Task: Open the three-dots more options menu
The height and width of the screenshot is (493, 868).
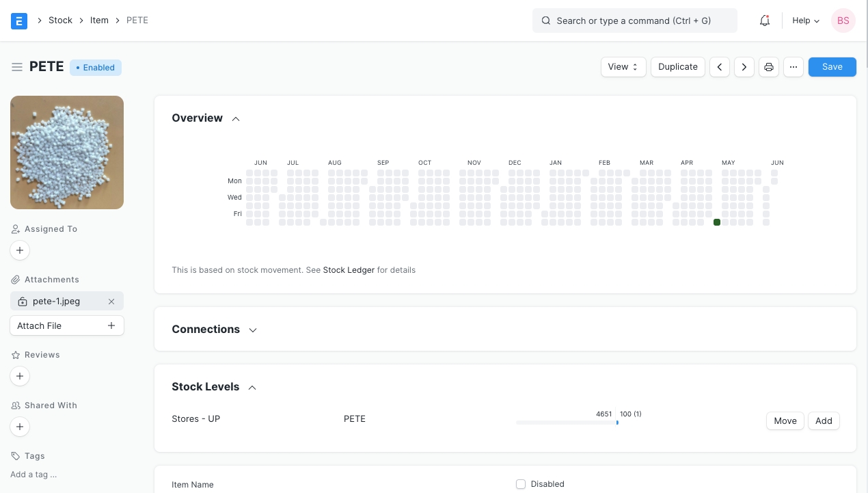Action: tap(793, 67)
